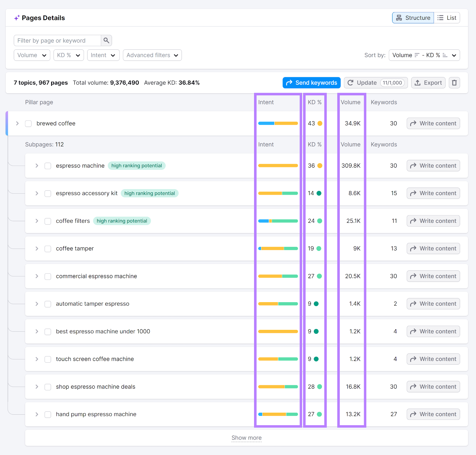
Task: Select the Export icon
Action: point(418,82)
